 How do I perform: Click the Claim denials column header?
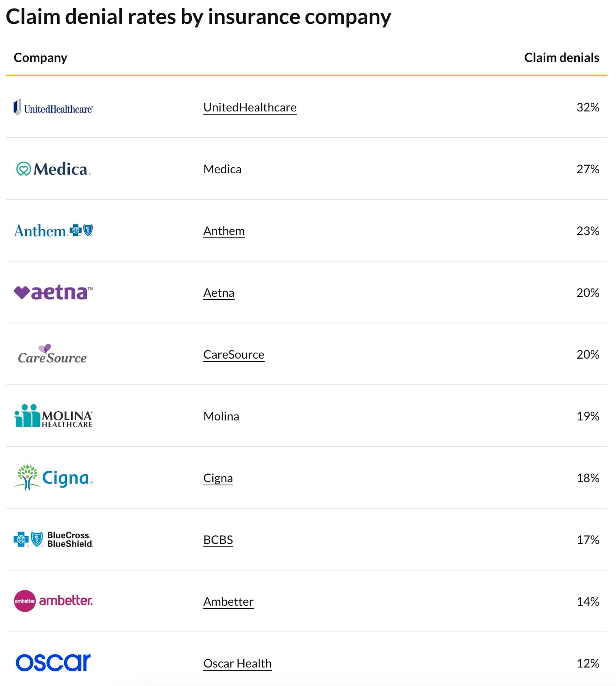pyautogui.click(x=561, y=58)
